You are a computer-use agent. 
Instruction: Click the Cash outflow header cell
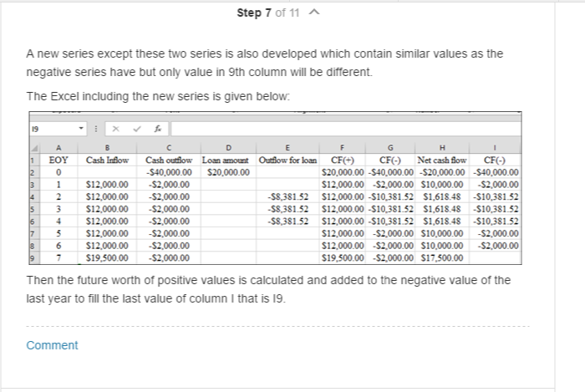click(169, 160)
